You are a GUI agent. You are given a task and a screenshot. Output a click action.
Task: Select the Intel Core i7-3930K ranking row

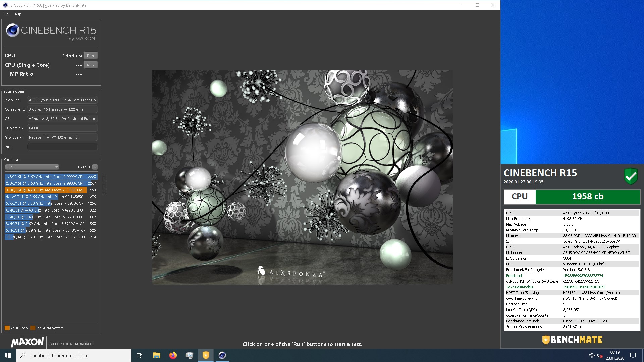tap(51, 203)
